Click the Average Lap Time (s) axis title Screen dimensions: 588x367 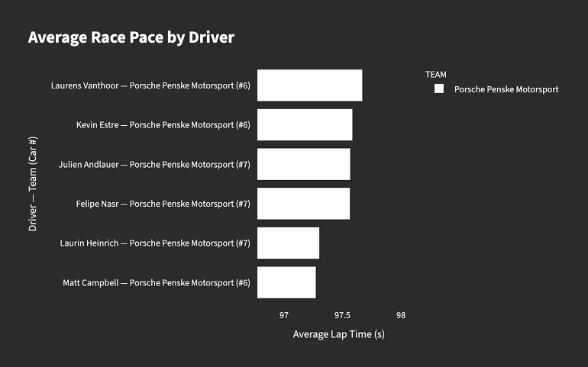[338, 334]
